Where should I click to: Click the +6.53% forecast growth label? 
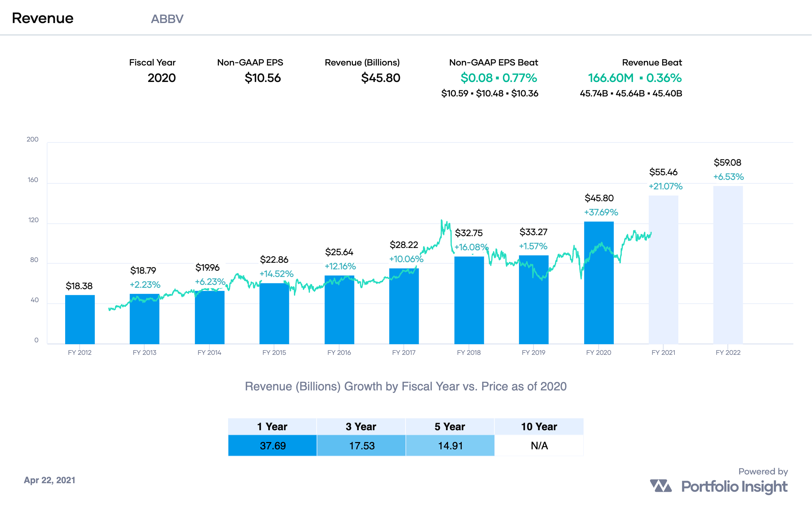click(728, 177)
